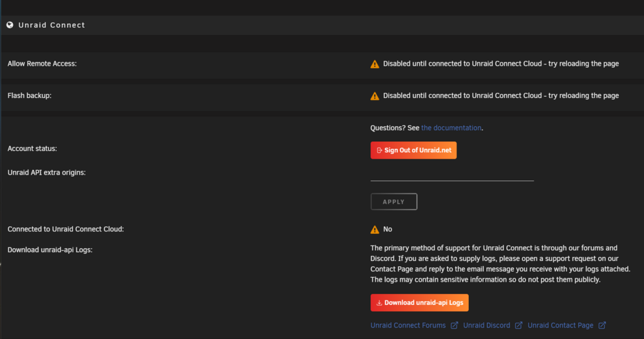Click external-link icon after Unraid Contact Page
Viewport: 644px width, 339px height.
(x=602, y=325)
